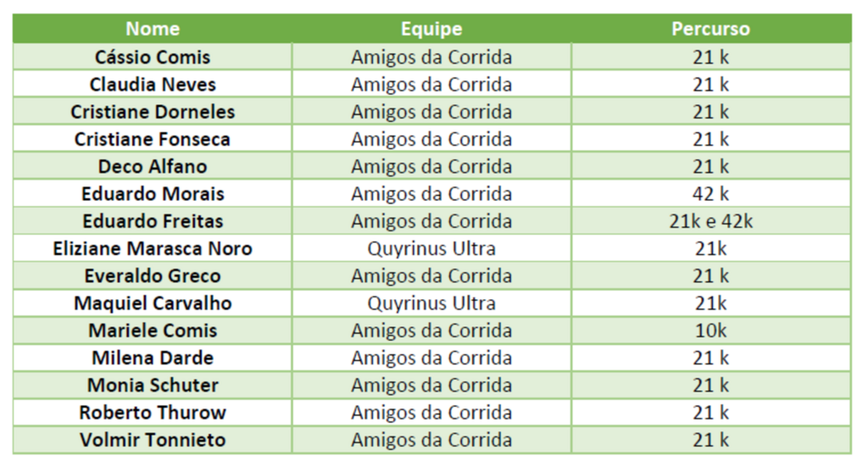The height and width of the screenshot is (467, 868).
Task: Click the Eduardo Morais name cell
Action: (x=153, y=194)
